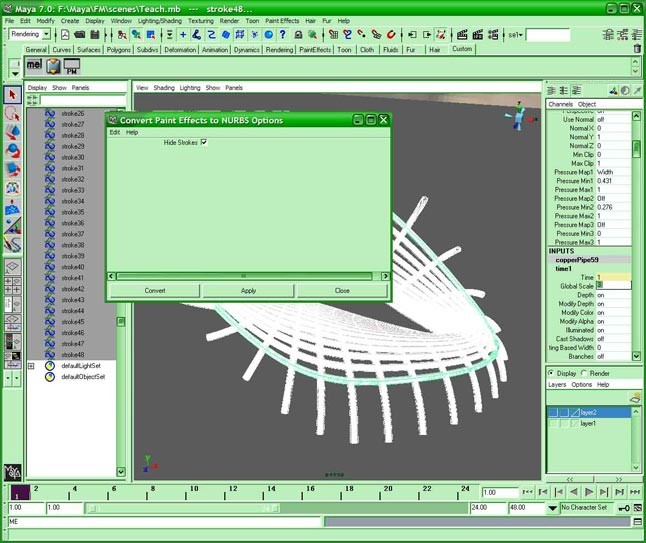Click the Convert button
The width and height of the screenshot is (646, 543).
(x=155, y=290)
